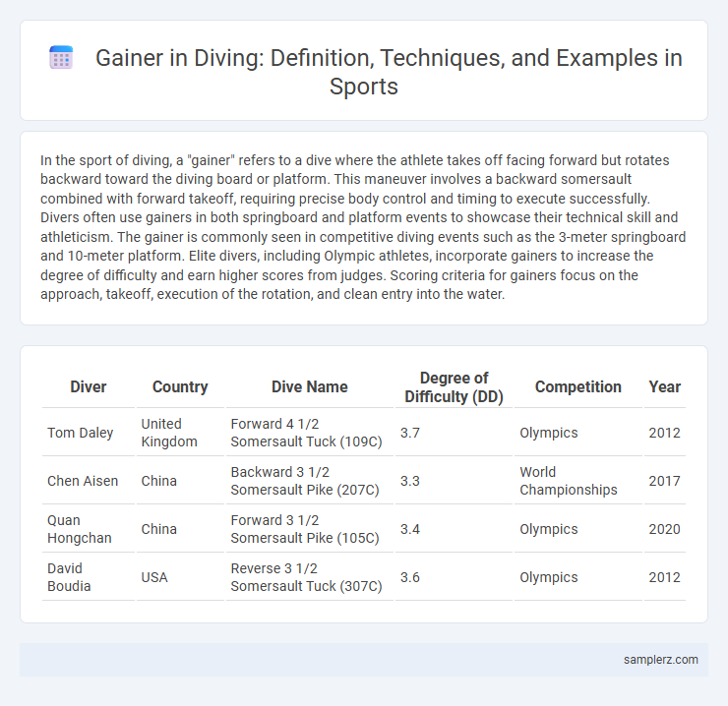Screen dimensions: 728x706
Task: Click the article title 'Gainer in Diving'
Action: tap(389, 72)
